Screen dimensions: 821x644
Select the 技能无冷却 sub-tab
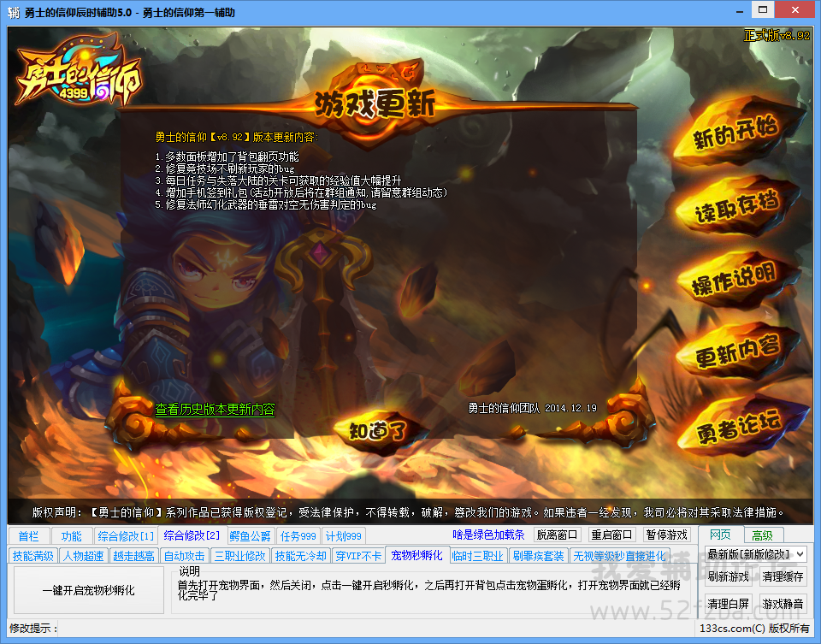(300, 556)
